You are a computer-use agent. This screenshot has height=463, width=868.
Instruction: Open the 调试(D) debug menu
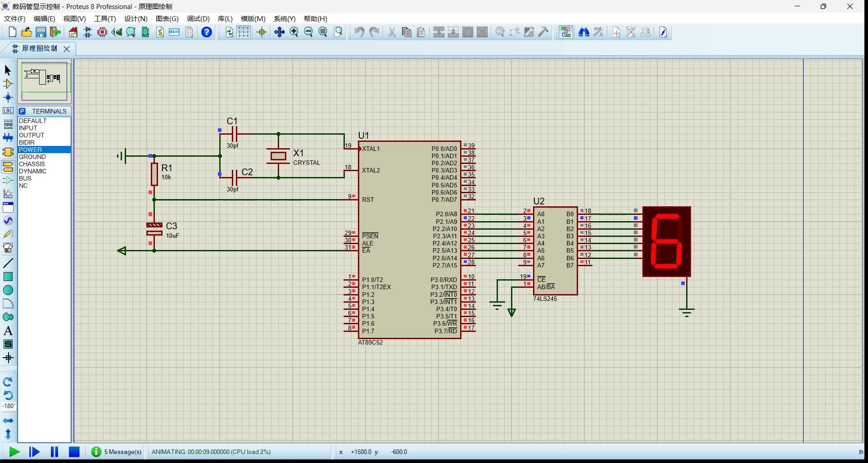tap(198, 18)
